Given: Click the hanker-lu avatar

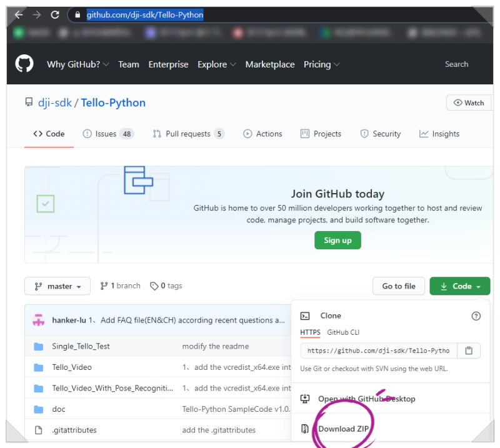Looking at the screenshot, I should [x=39, y=320].
